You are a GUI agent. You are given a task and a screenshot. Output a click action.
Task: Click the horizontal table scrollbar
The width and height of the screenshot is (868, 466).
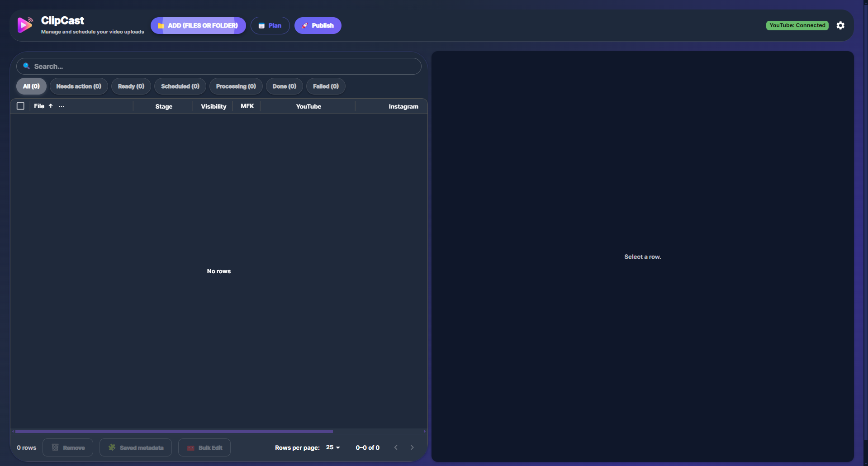coord(174,431)
